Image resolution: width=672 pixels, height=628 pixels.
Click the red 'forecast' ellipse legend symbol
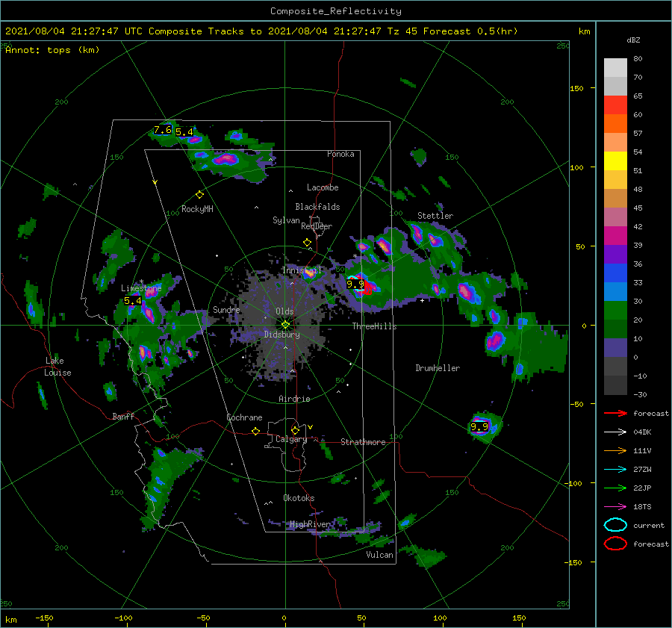tap(615, 544)
